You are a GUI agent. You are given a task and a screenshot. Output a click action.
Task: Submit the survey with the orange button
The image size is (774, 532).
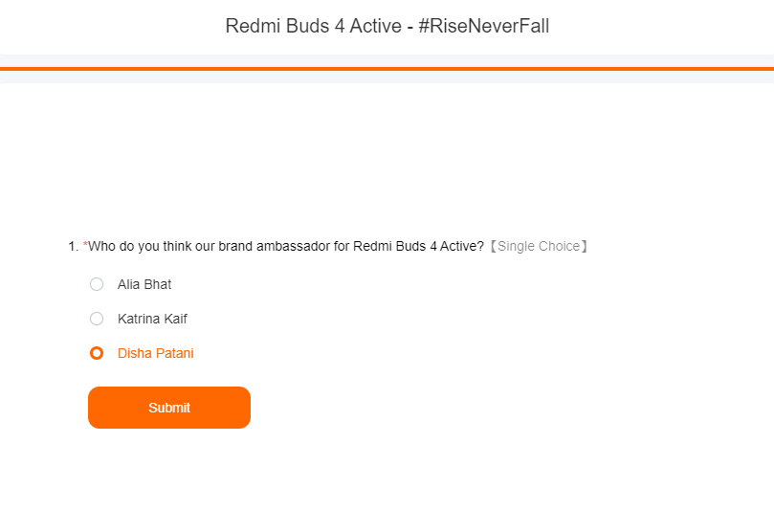(x=169, y=408)
